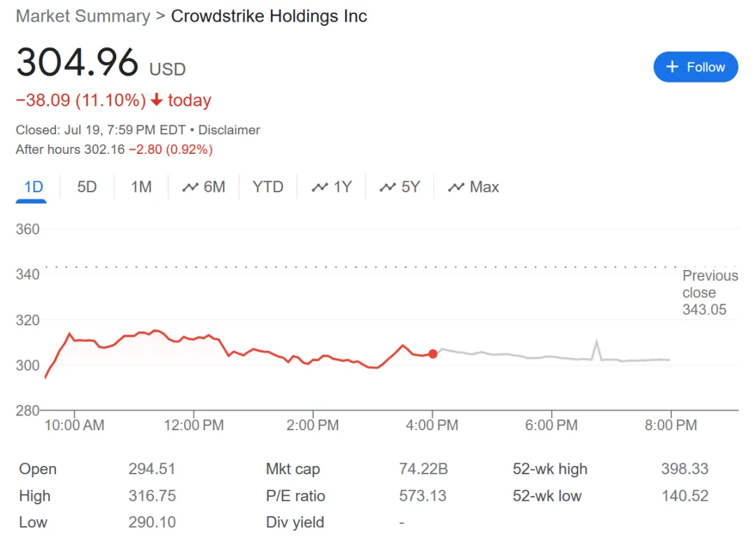Follow Crowdstrike Holdings stock

695,67
